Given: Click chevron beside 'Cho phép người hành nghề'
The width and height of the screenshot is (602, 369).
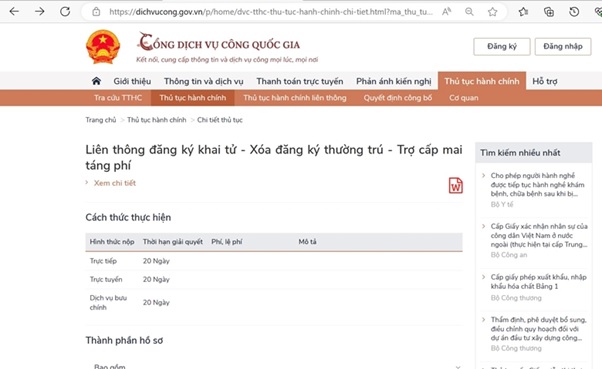Looking at the screenshot, I should pos(483,175).
